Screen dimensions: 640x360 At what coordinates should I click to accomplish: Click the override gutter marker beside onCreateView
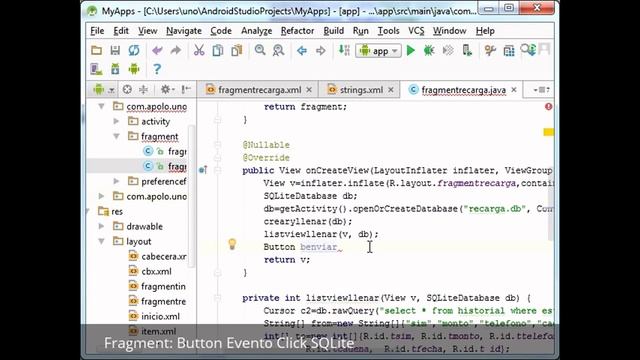point(203,170)
